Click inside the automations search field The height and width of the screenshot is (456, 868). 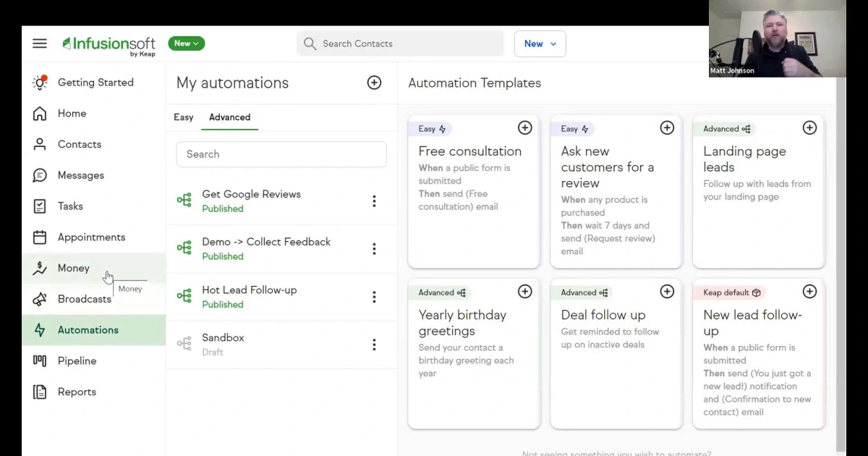[x=281, y=154]
